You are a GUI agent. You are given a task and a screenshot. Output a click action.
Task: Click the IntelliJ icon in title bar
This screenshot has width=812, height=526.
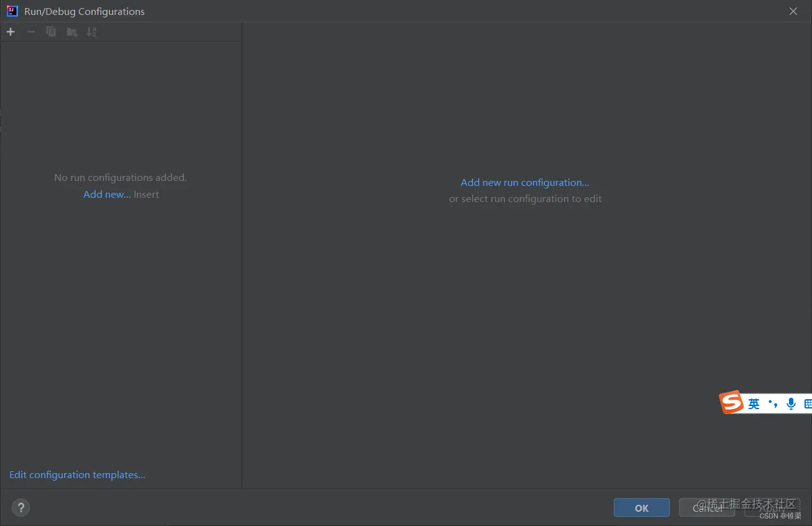click(x=12, y=11)
